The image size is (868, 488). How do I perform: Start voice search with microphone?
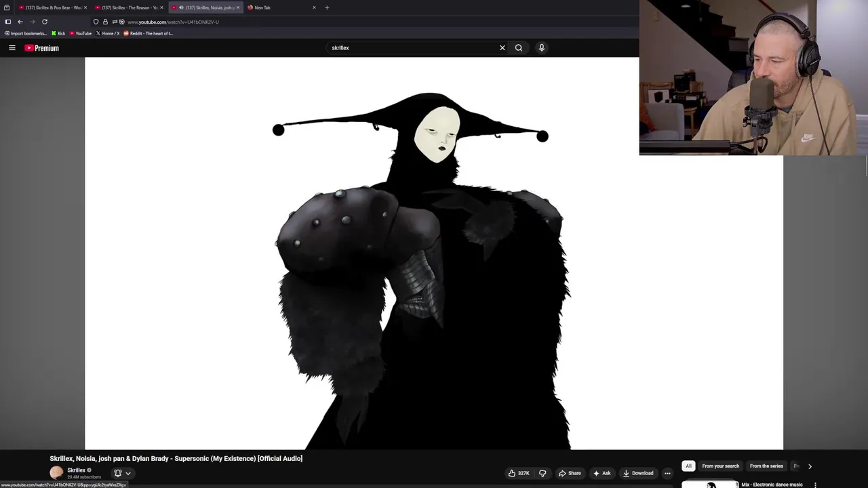point(541,48)
